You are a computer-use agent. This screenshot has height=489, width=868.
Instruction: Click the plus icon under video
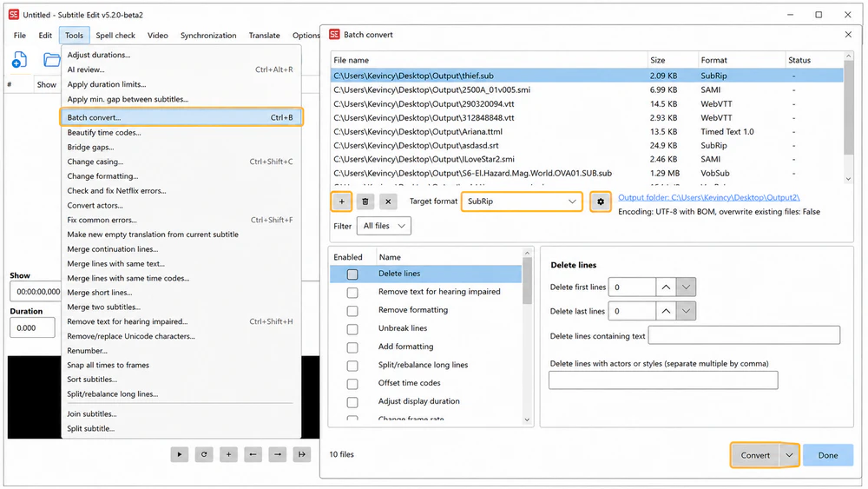pos(228,454)
